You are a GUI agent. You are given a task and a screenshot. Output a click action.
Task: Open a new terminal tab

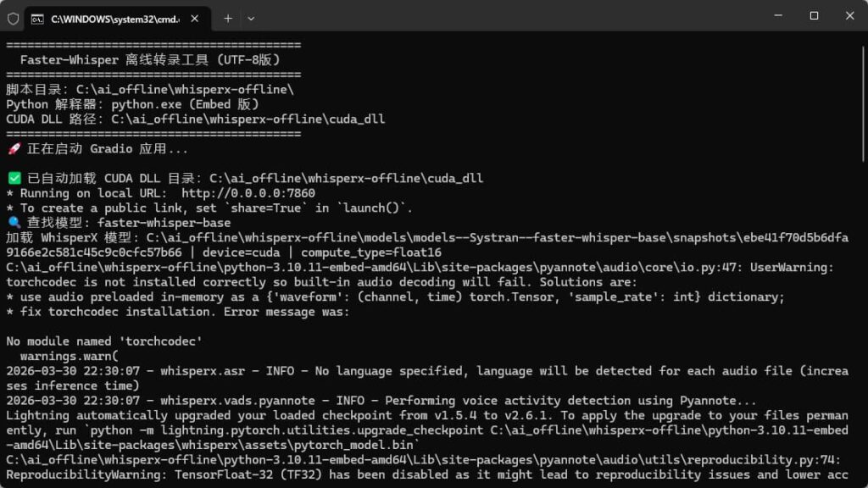228,18
